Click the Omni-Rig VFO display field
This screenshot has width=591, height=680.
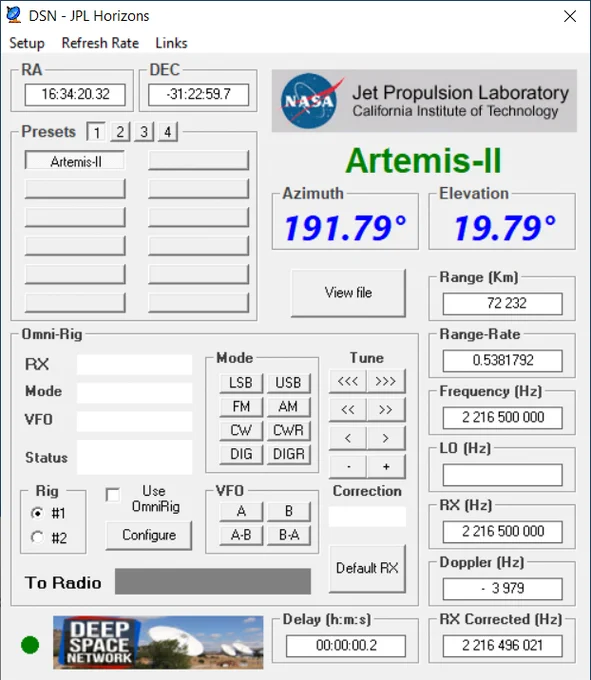point(134,421)
